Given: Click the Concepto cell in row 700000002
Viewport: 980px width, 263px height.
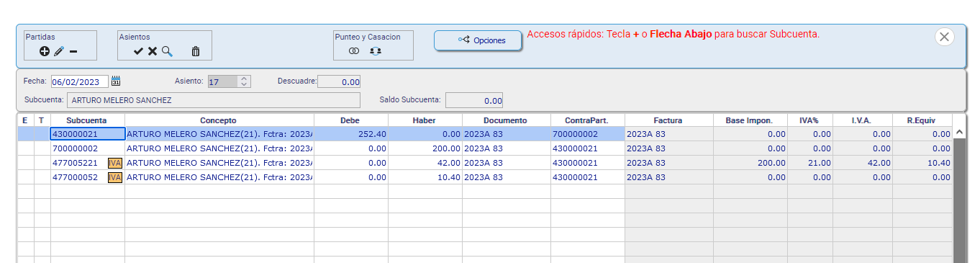Looking at the screenshot, I should [x=219, y=148].
